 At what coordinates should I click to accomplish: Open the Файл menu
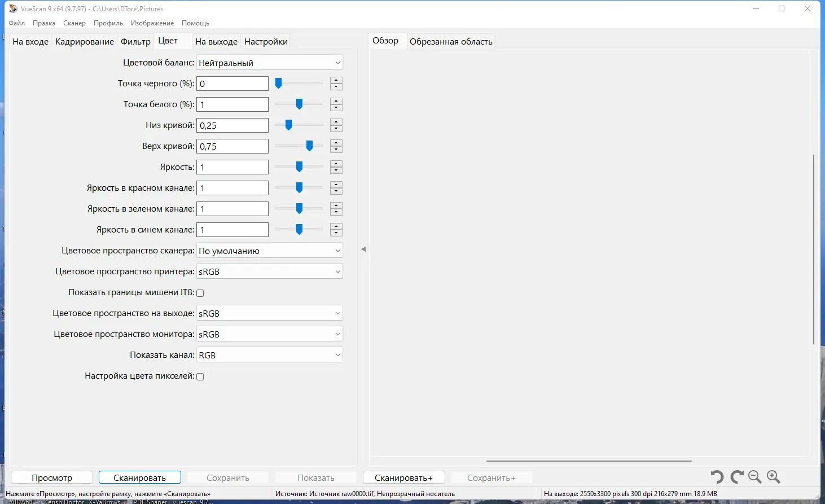(x=17, y=23)
